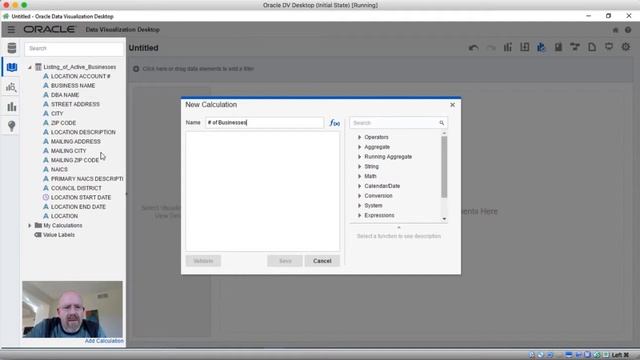
Task: Open the Data Sources sidebar panel
Action: 11,48
